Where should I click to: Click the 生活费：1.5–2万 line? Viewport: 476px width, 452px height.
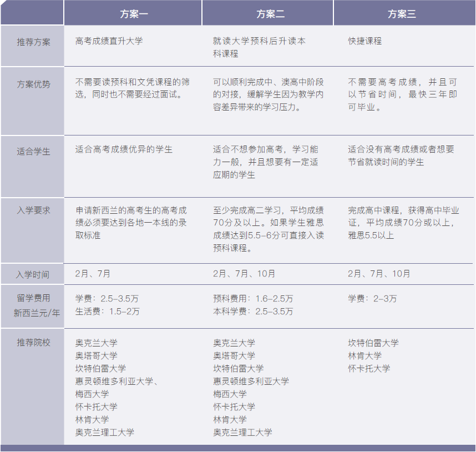[107, 312]
